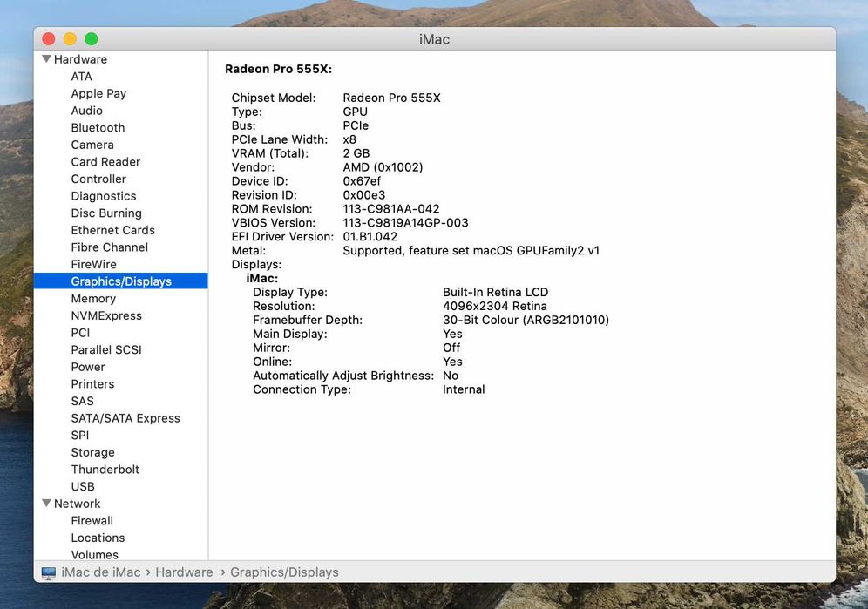Screen dimensions: 868x609
Task: Open SPI details
Action: click(x=79, y=436)
